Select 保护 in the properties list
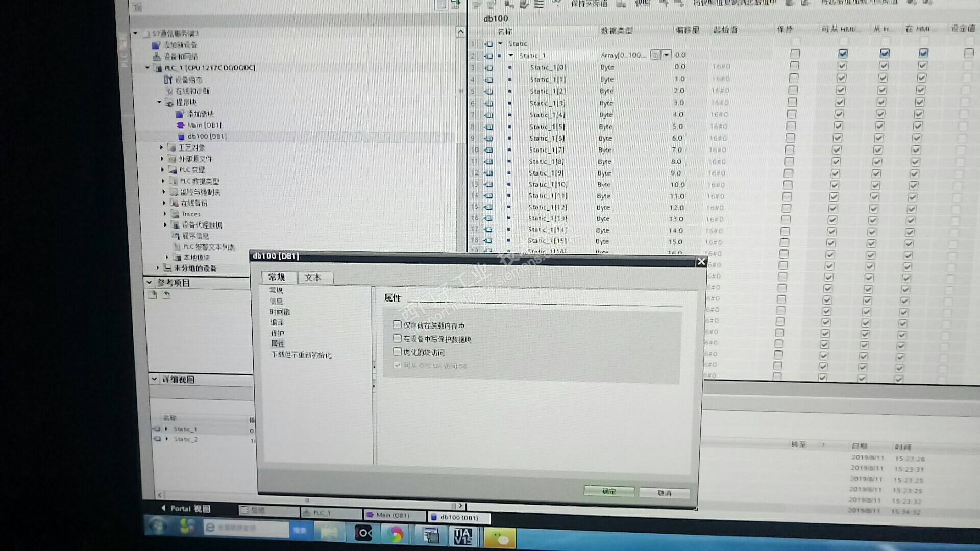 point(277,333)
